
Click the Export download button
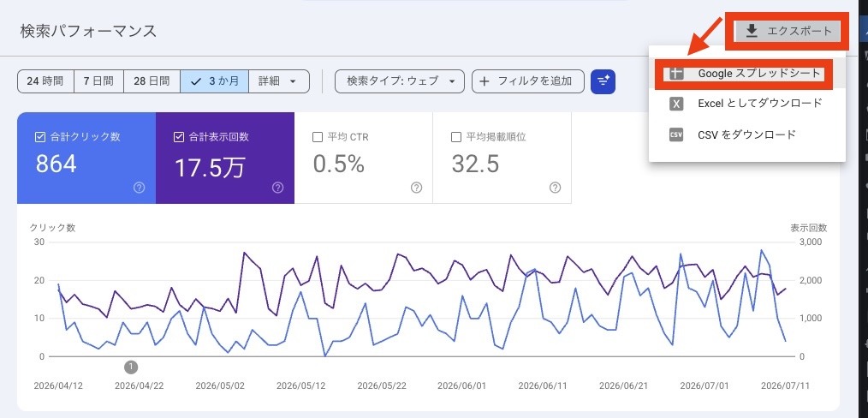coord(788,32)
